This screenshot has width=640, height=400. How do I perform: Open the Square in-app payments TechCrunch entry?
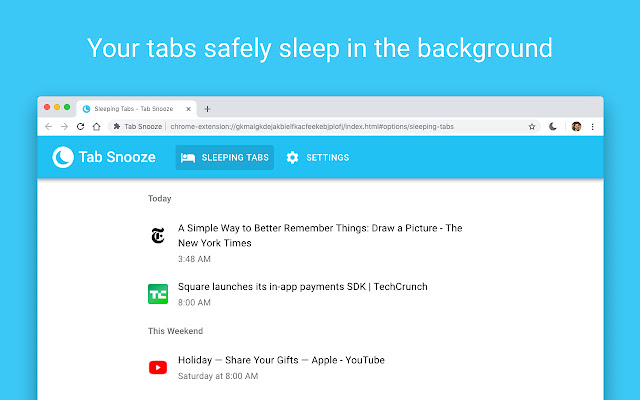tap(302, 287)
